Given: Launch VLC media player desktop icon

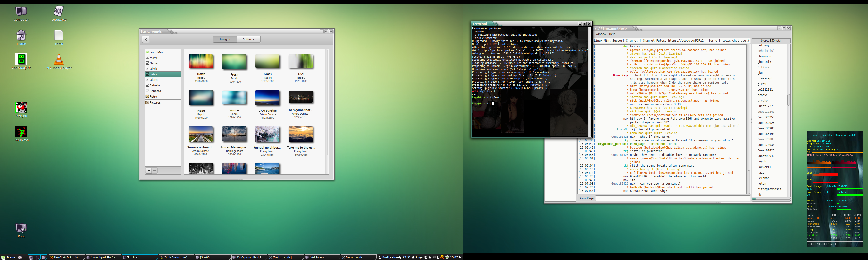Looking at the screenshot, I should click(59, 62).
